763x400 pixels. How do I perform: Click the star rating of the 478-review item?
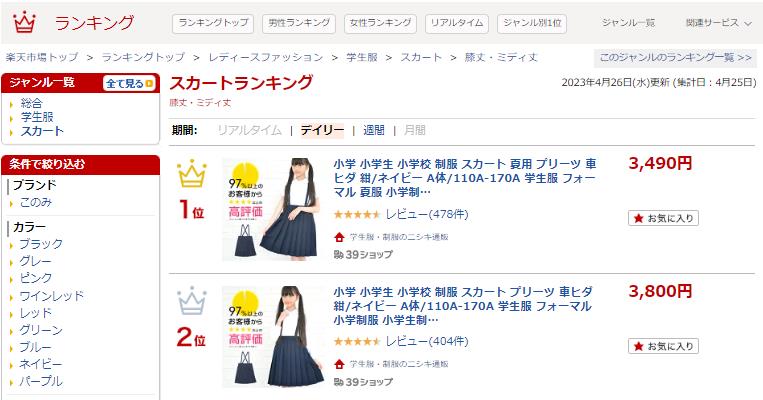(x=357, y=214)
